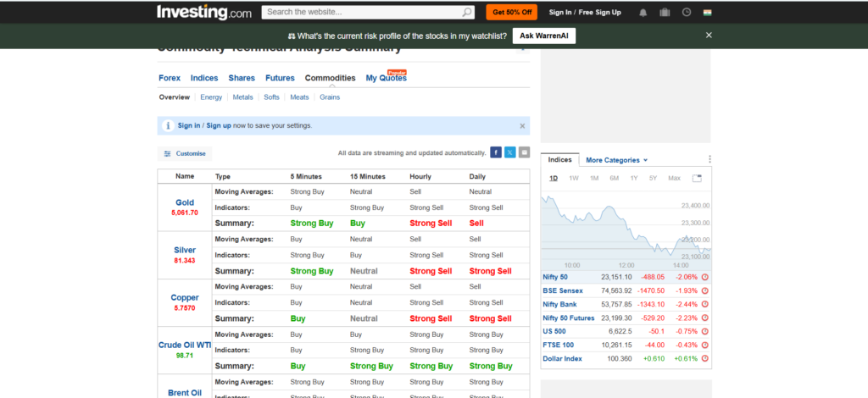Screen dimensions: 868x398
Task: Set chart range to 1M
Action: coord(594,178)
